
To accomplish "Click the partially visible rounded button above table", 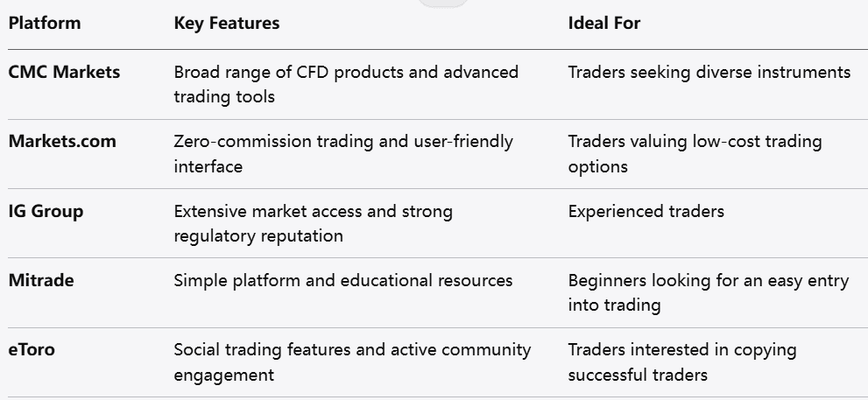I will pyautogui.click(x=443, y=3).
